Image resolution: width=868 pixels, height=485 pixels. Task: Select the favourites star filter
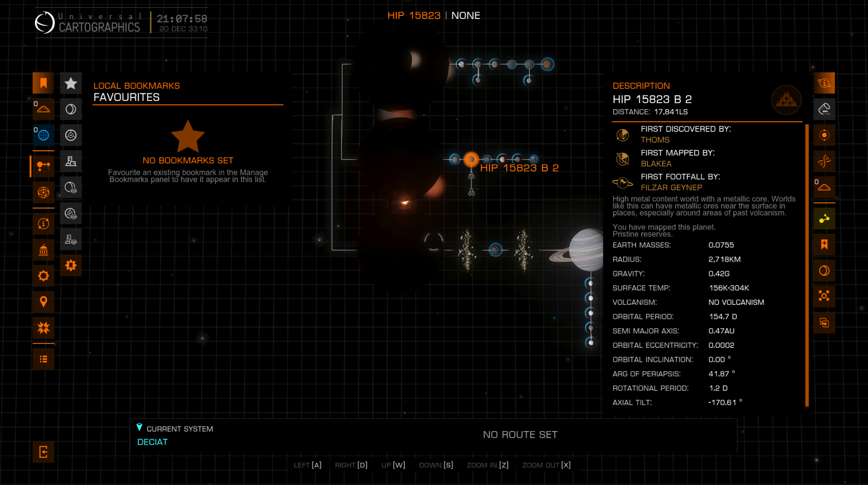71,83
